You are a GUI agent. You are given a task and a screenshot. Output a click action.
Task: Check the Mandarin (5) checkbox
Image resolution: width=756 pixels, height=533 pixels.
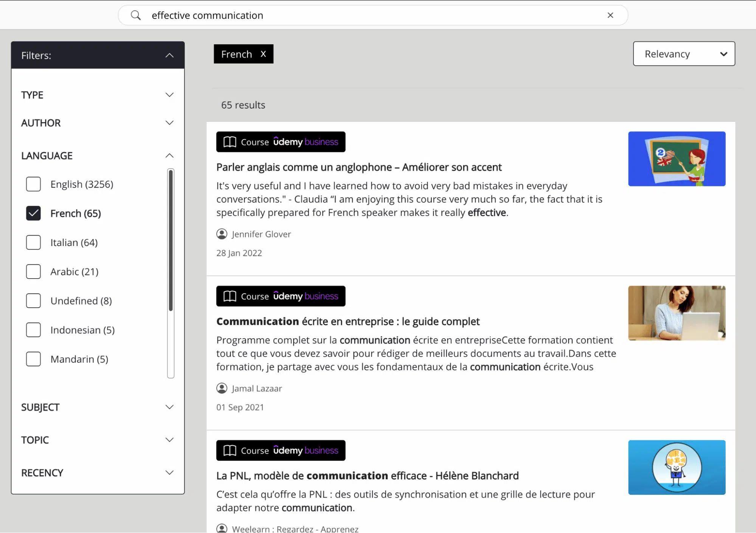(33, 359)
